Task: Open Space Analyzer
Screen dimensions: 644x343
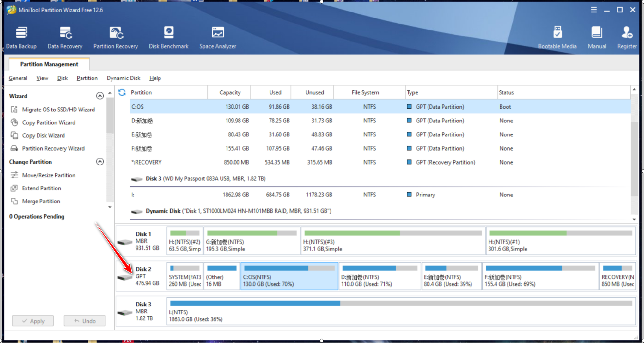Action: click(218, 38)
